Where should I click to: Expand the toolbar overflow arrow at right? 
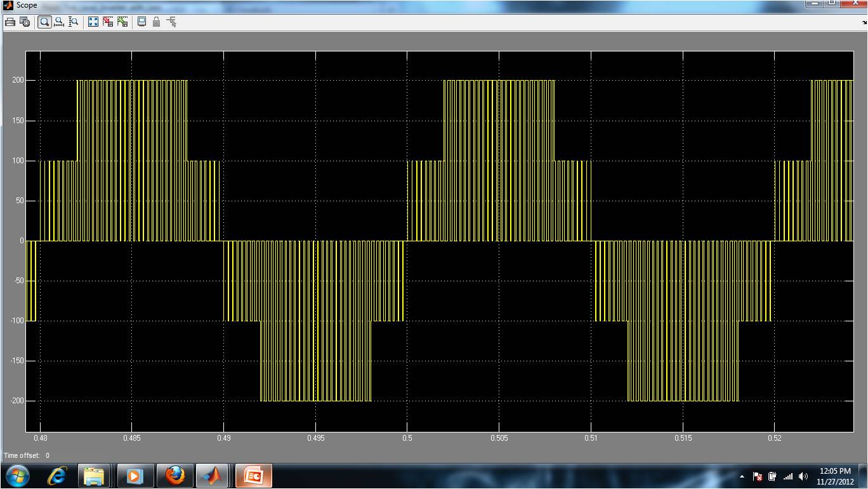coord(864,22)
